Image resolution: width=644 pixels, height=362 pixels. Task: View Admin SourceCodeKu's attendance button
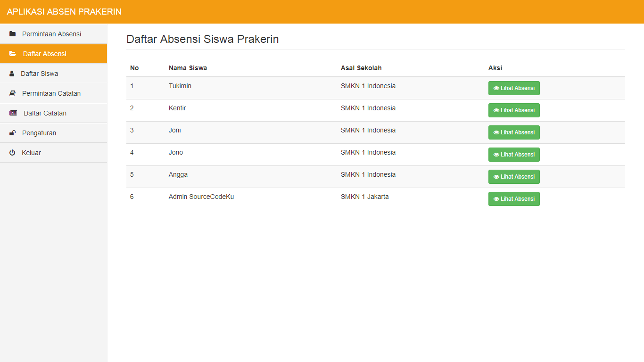click(x=514, y=199)
